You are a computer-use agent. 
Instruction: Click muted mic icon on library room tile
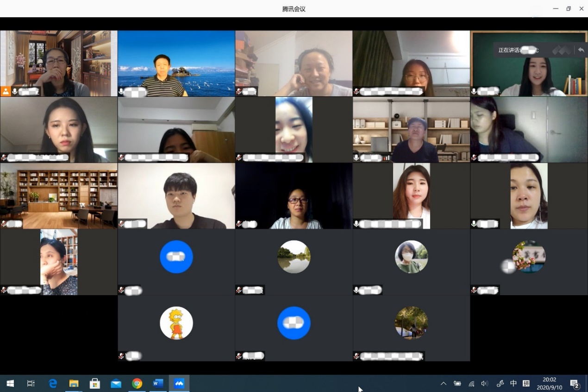point(4,224)
